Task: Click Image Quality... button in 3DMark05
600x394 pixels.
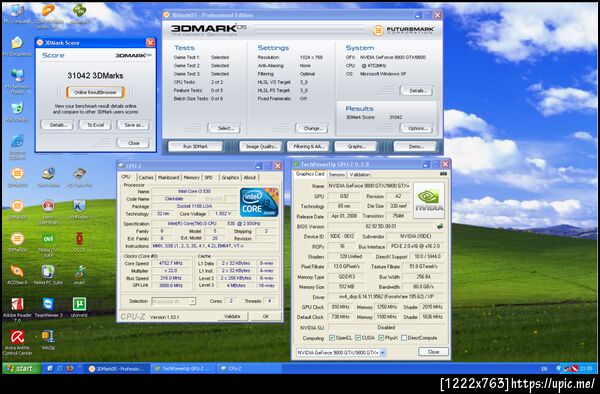Action: [261, 147]
